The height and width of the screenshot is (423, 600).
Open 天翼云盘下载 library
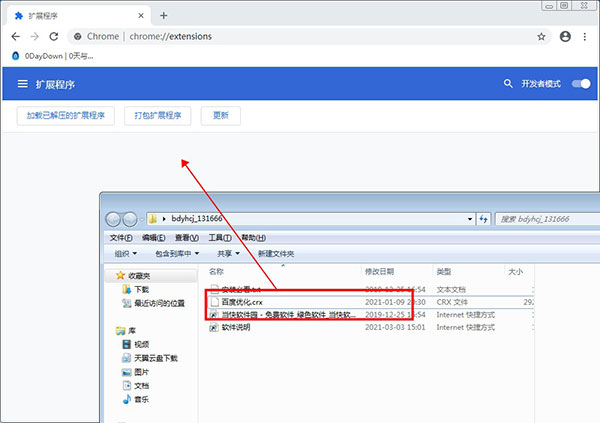pos(156,358)
